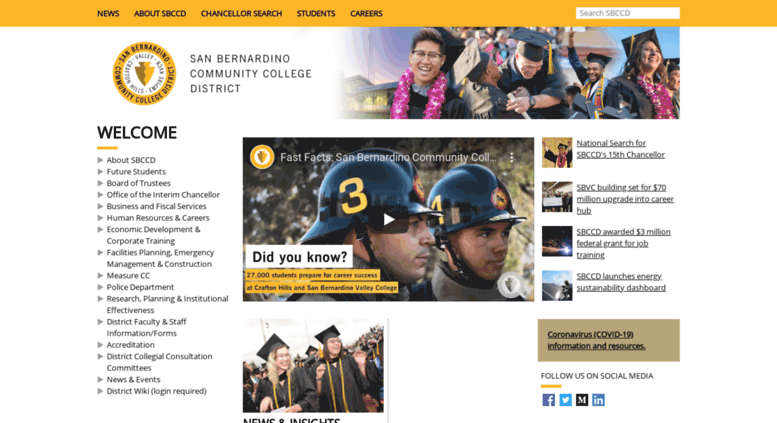Viewport: 777px width, 423px height.
Task: Go to the Careers menu item
Action: [366, 13]
